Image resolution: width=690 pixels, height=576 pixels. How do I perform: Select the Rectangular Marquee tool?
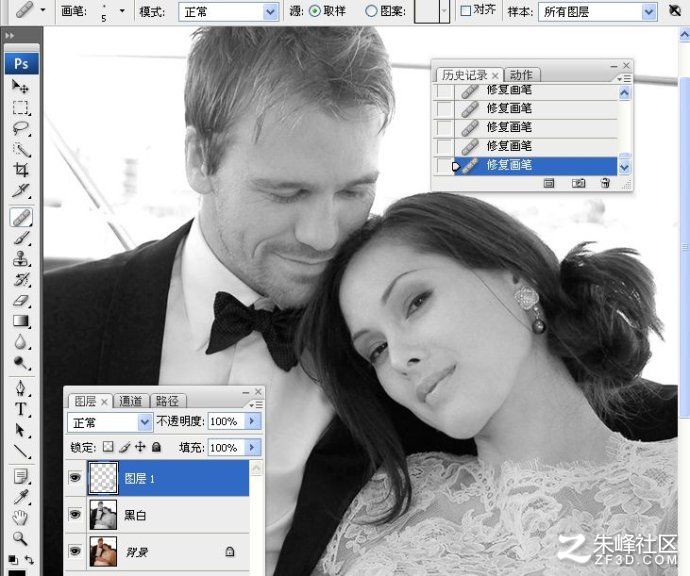pyautogui.click(x=20, y=108)
